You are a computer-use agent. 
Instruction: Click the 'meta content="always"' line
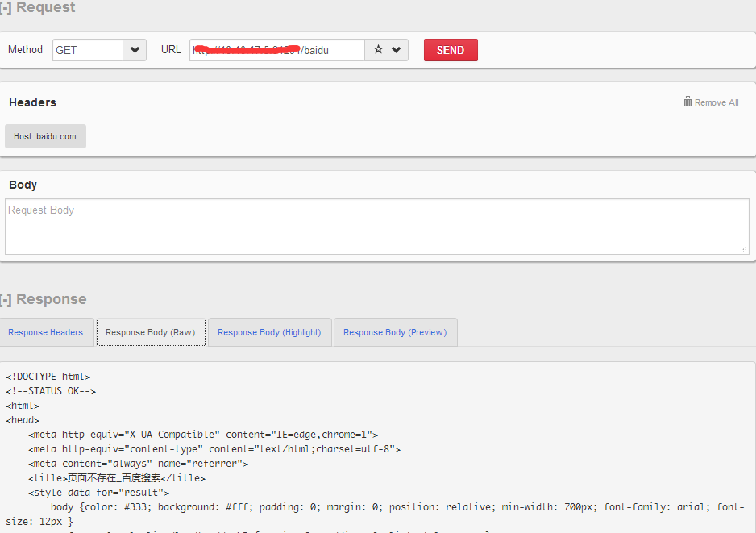click(138, 464)
